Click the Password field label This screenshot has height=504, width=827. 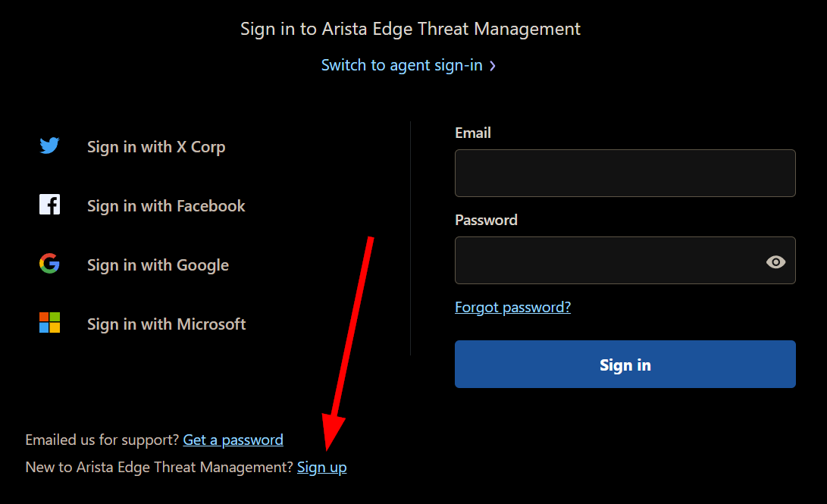pyautogui.click(x=486, y=220)
